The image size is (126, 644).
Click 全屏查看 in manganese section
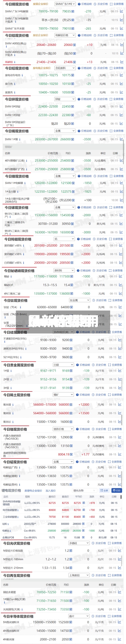[x=115, y=462]
